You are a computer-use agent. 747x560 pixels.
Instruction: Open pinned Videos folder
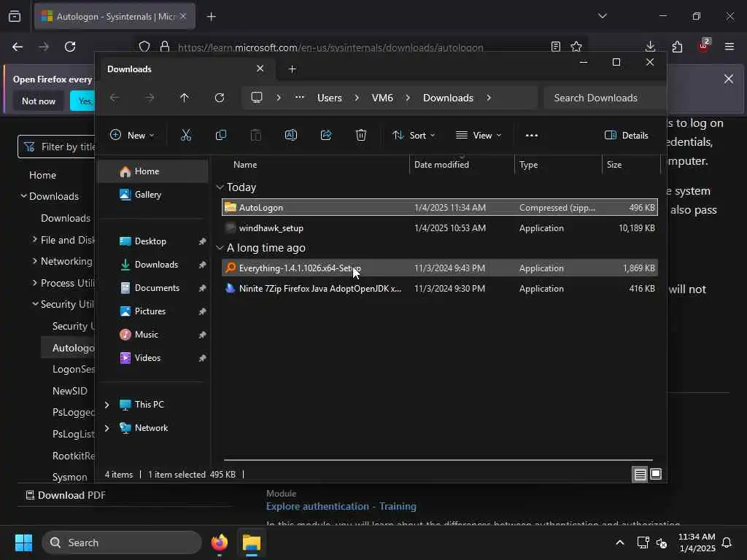(152, 358)
